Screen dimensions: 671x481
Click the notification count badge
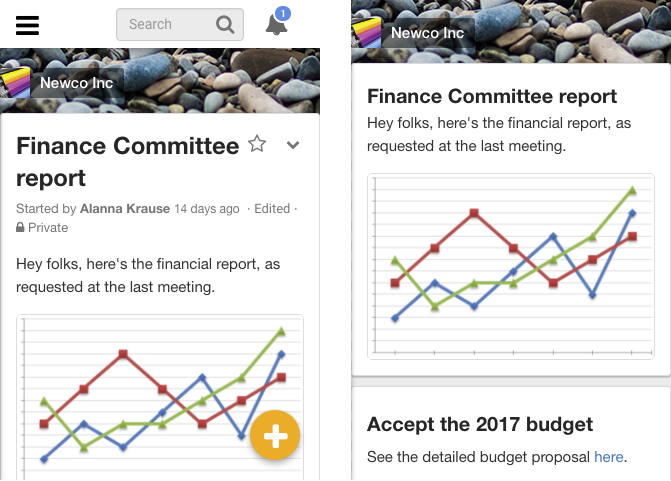282,13
